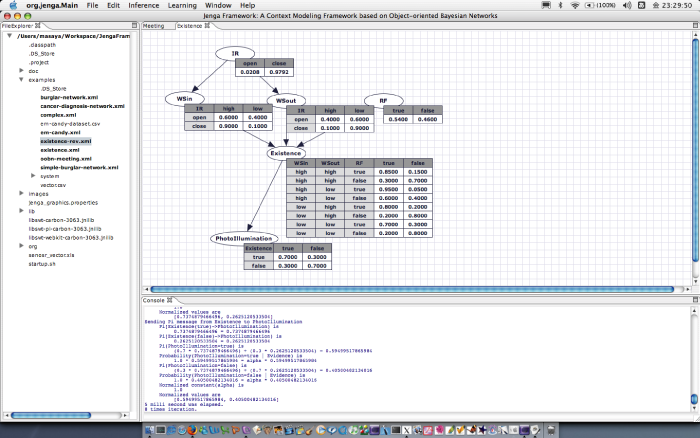Image resolution: width=700 pixels, height=438 pixels.
Task: Click the WSout node ellipse
Action: (286, 100)
